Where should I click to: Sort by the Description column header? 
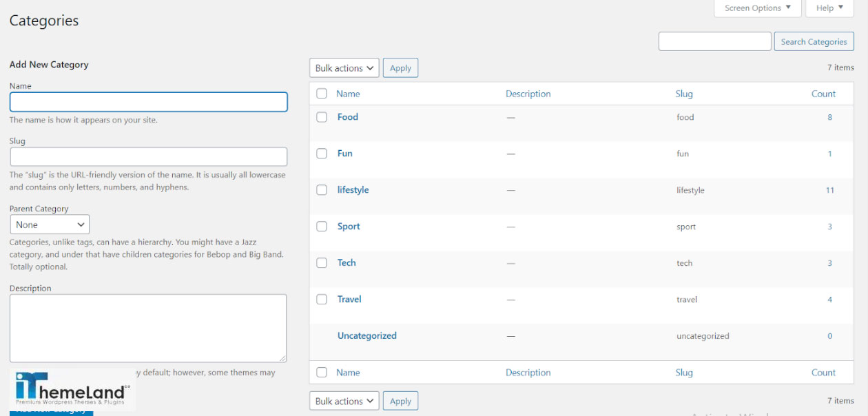coord(528,94)
